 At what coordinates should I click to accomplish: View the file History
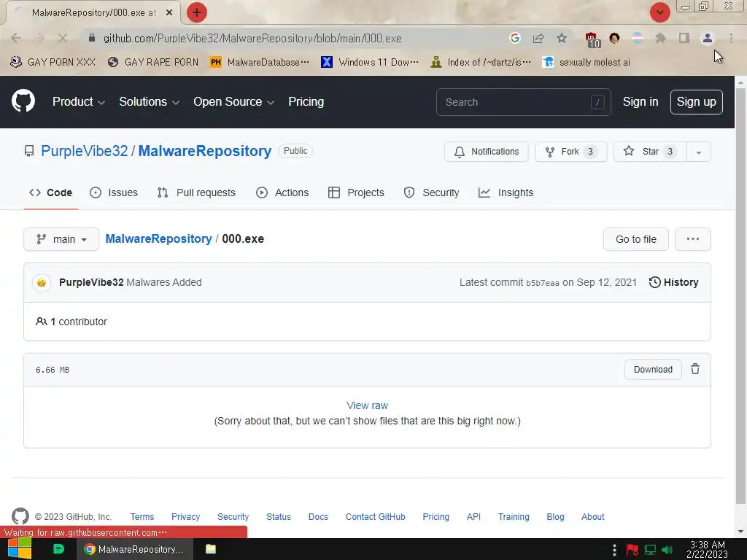(673, 282)
